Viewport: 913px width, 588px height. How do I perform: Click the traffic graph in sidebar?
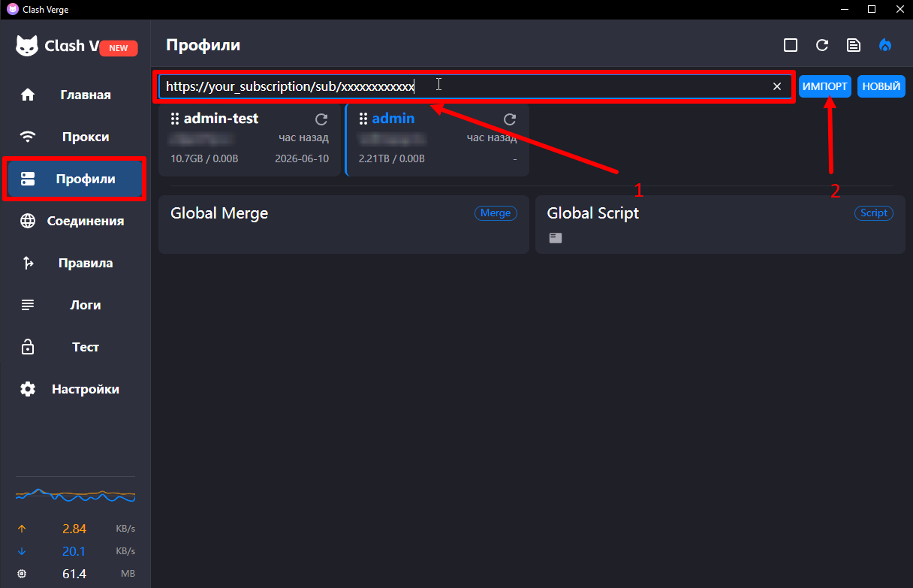click(75, 496)
